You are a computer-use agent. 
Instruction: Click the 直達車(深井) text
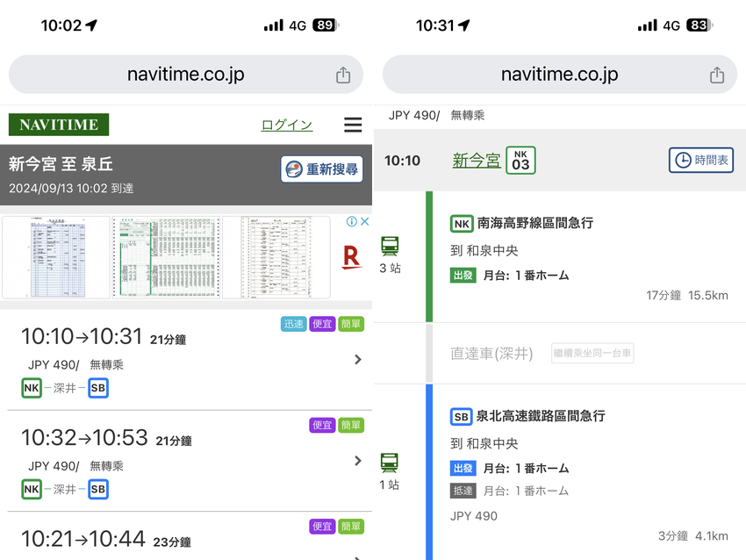click(x=491, y=354)
